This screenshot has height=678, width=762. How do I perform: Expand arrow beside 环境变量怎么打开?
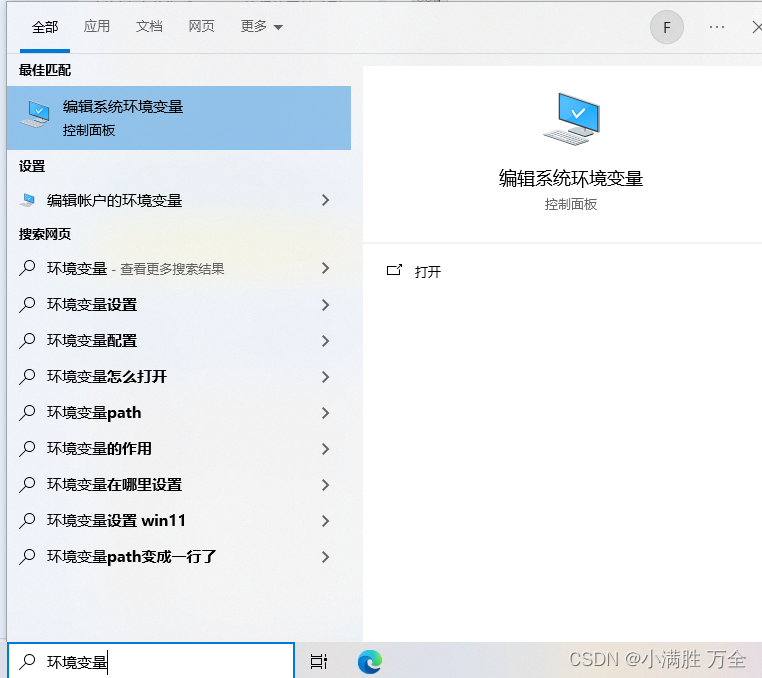(x=326, y=377)
